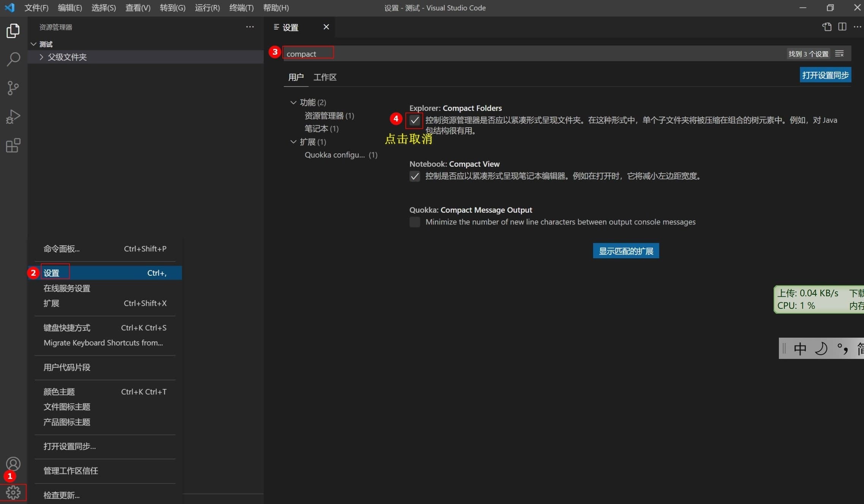
Task: Close the 设置 editor tab
Action: pos(326,27)
